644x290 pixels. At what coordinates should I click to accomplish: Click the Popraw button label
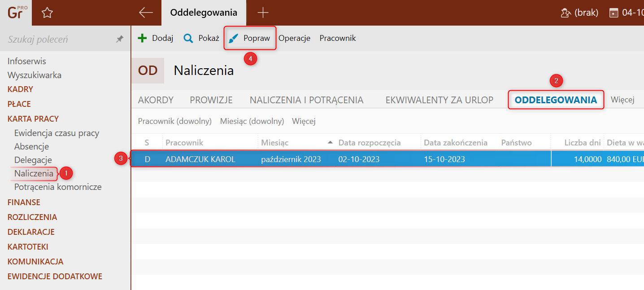coord(257,38)
